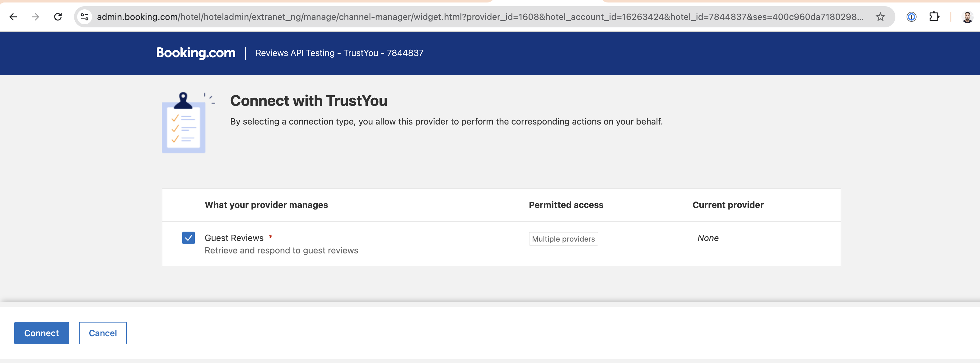Click the Multiple providers badge

pos(563,239)
